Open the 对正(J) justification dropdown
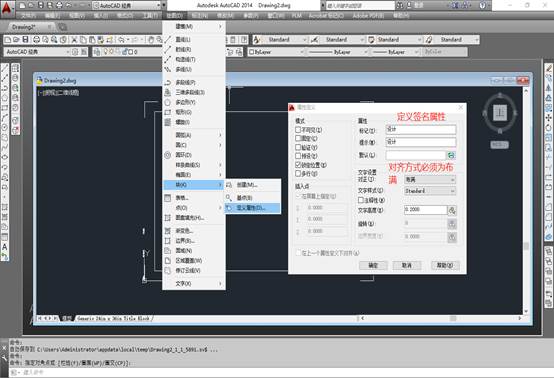554x378 pixels. tap(430, 180)
